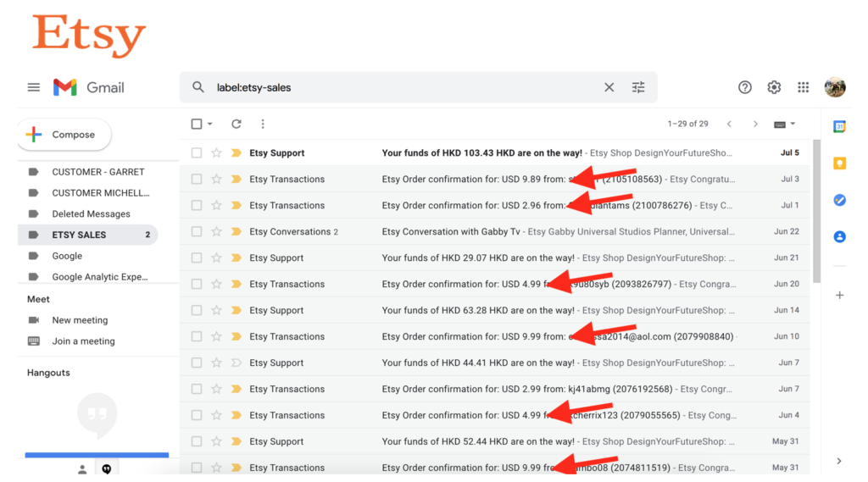Open email funds of HKD 103.43
Viewport: 868px width, 482px height.
tap(495, 152)
